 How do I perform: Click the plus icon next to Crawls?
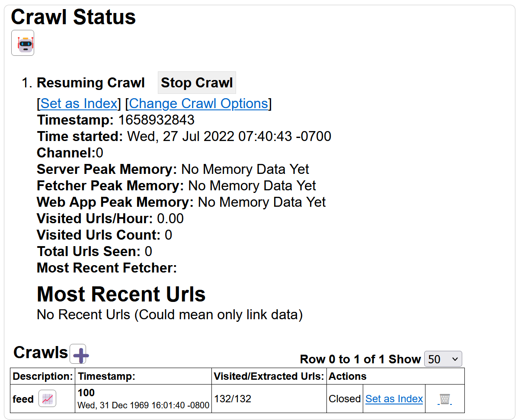80,354
